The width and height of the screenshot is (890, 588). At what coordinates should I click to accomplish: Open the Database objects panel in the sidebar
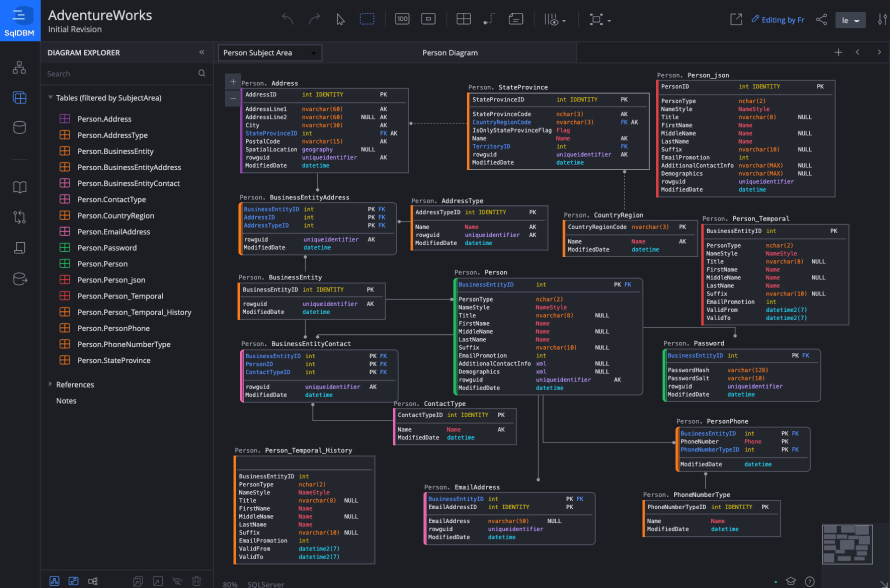click(x=19, y=127)
